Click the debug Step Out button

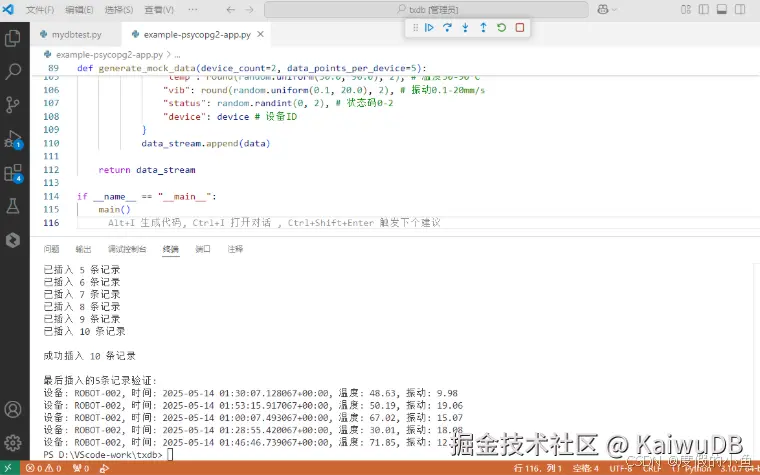[483, 28]
